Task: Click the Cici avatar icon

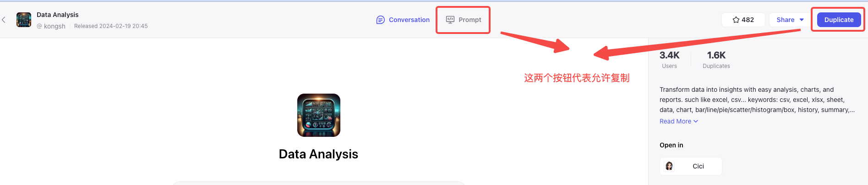Action: (x=669, y=166)
